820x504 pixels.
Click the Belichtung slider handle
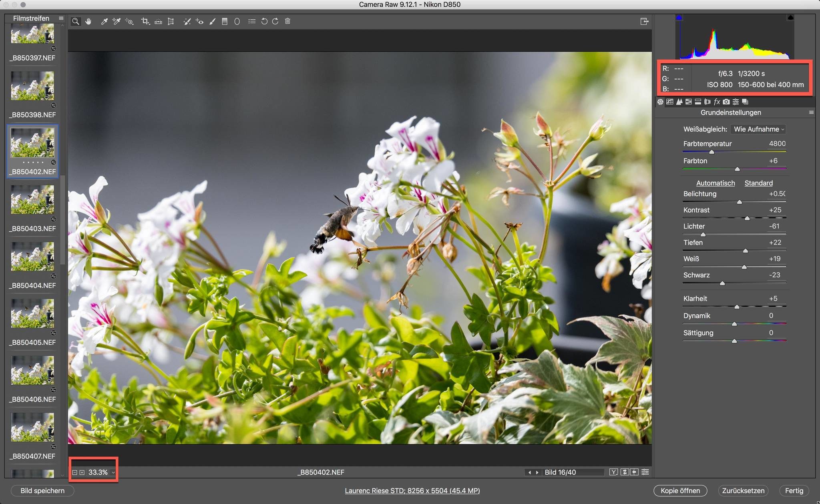pos(740,202)
